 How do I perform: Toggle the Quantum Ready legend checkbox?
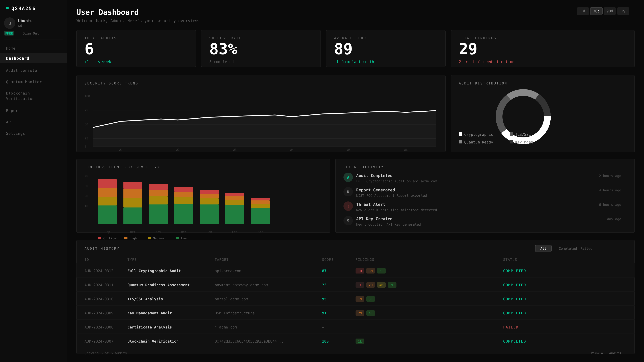460,142
